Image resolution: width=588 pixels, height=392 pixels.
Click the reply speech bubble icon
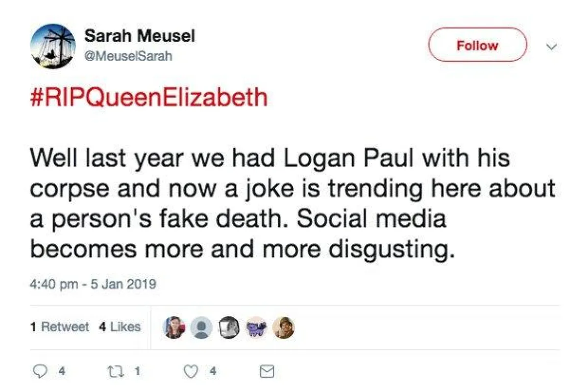[x=40, y=371]
